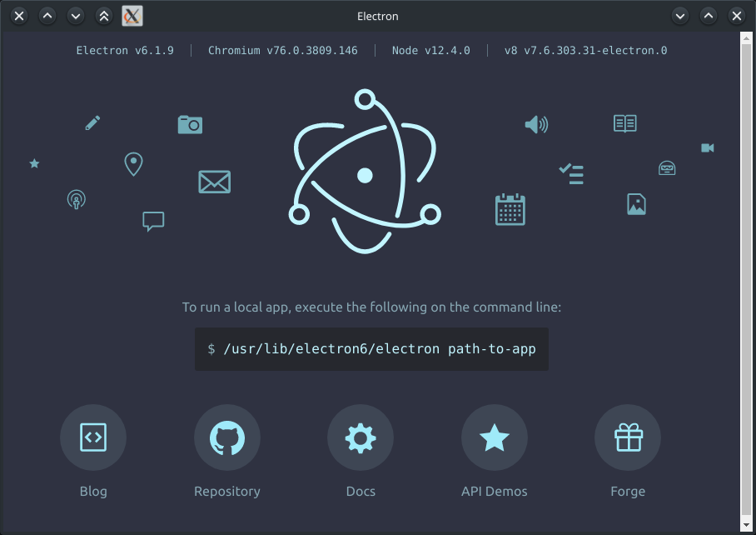Click the X11 app icon in title bar
The width and height of the screenshot is (756, 535).
pos(132,16)
